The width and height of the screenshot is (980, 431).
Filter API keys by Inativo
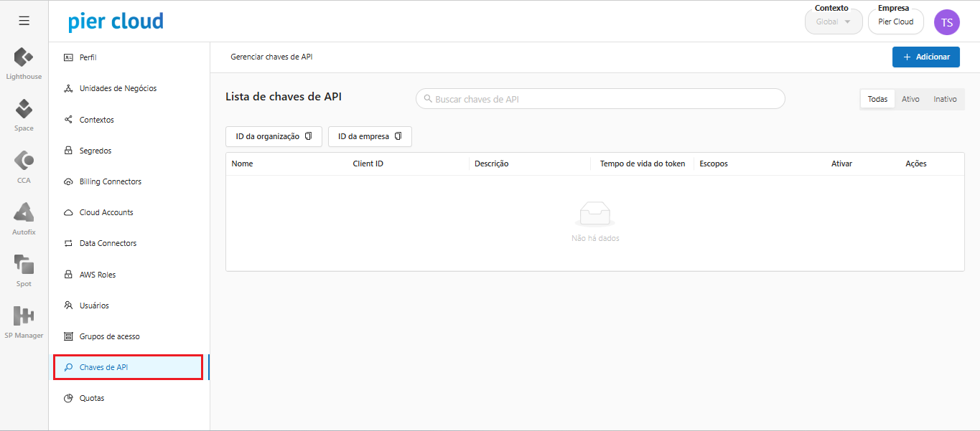tap(945, 99)
